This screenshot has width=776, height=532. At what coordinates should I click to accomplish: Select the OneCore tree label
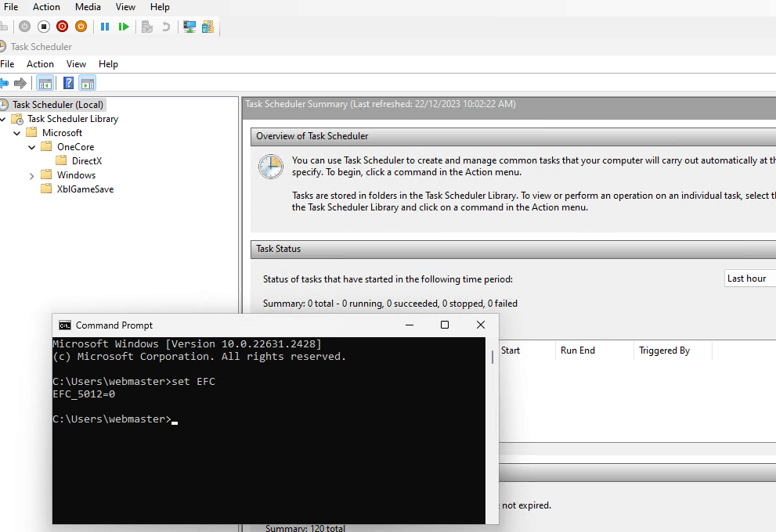[x=75, y=147]
